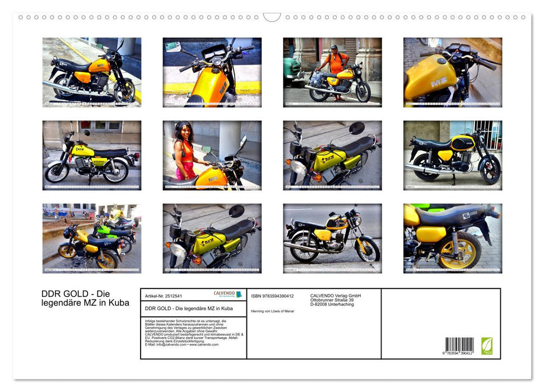
Task: Click boxed title 'DDR GOLD - Die legendäre MZ in Kuba'
Action: [189, 309]
